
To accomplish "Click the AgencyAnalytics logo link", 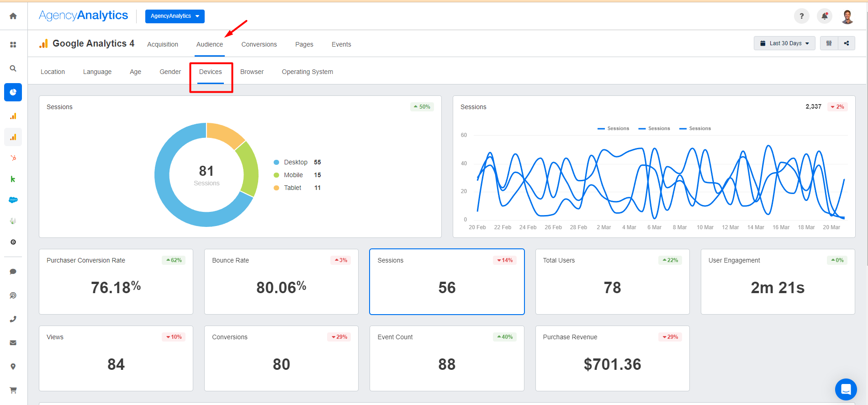I will tap(84, 16).
